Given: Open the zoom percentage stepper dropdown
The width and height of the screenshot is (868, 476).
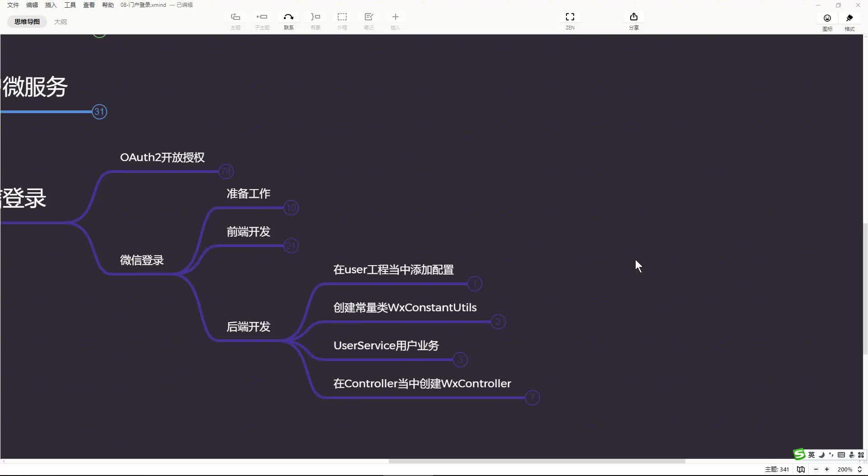Looking at the screenshot, I should [860, 469].
